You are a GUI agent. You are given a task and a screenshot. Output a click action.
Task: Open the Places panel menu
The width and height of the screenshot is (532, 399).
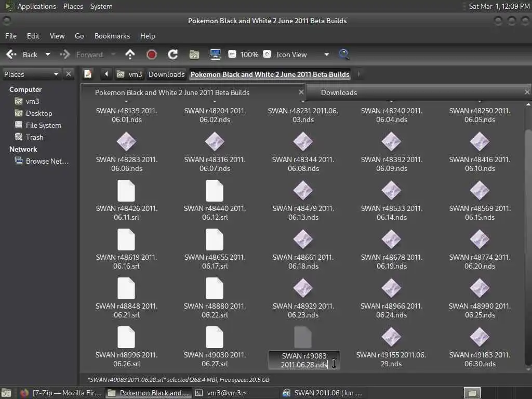pos(73,6)
